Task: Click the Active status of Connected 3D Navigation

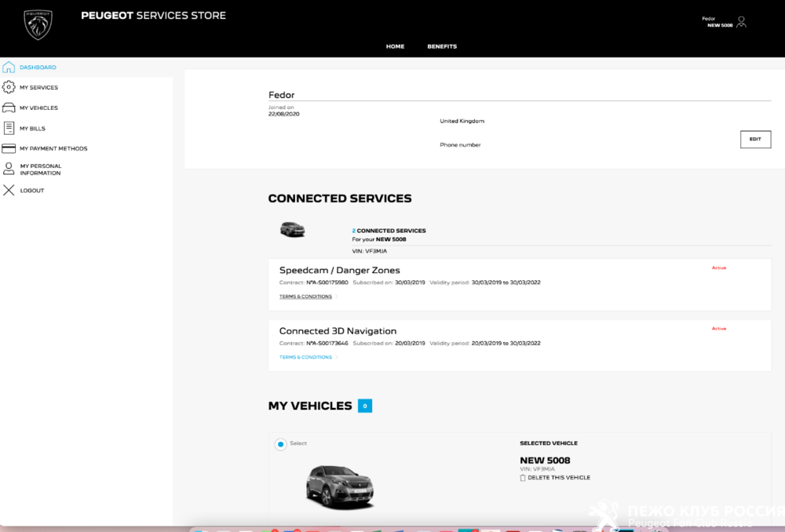Action: [719, 329]
